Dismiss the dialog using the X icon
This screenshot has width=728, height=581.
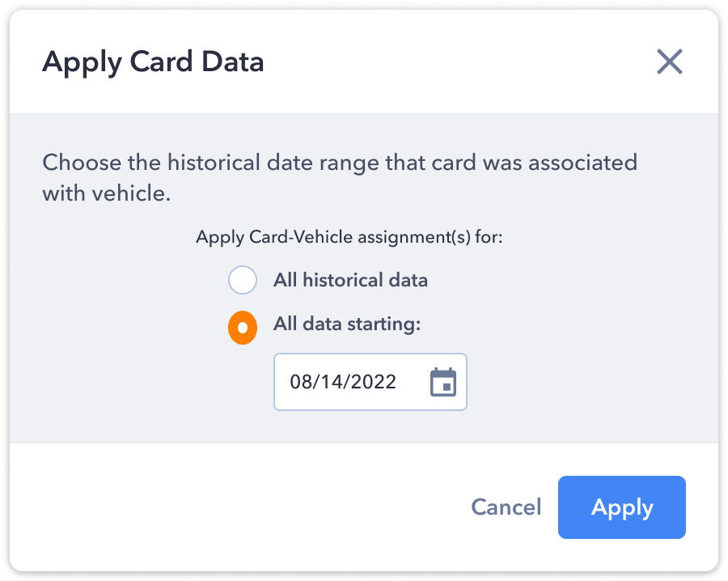point(670,61)
